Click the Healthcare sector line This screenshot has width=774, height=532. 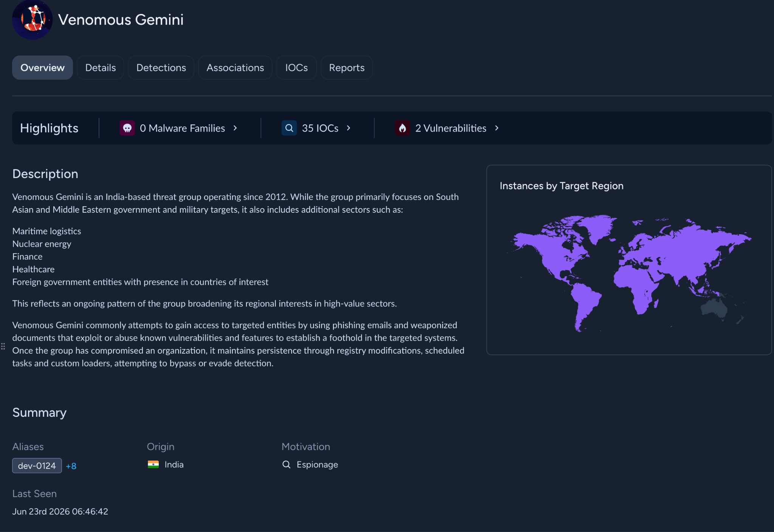34,269
